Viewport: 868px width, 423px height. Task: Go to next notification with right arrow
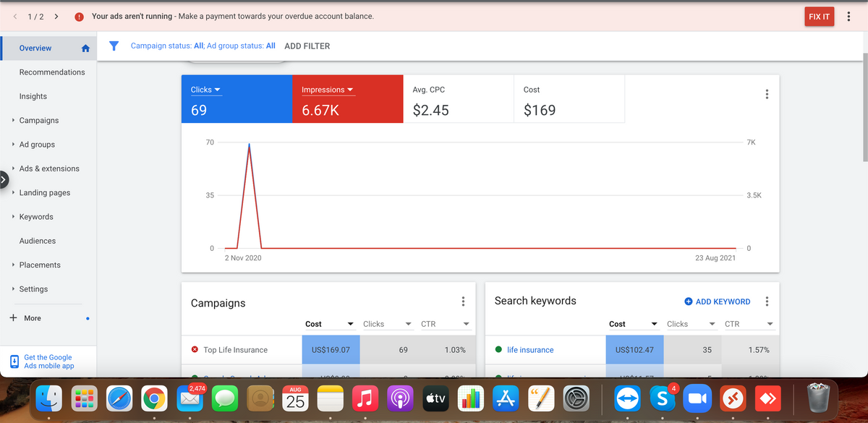pos(56,16)
